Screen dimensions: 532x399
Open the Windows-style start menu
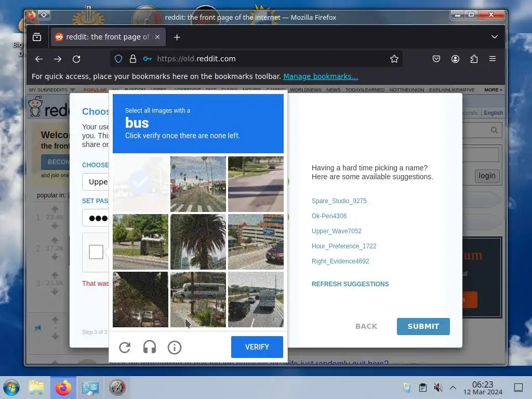click(11, 388)
